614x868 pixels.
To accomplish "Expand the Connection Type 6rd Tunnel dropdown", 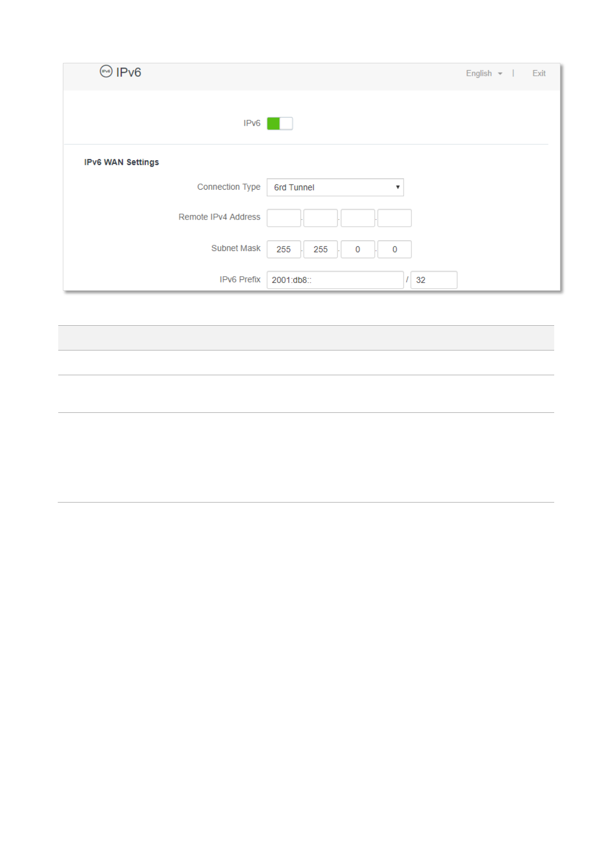I will click(x=335, y=188).
